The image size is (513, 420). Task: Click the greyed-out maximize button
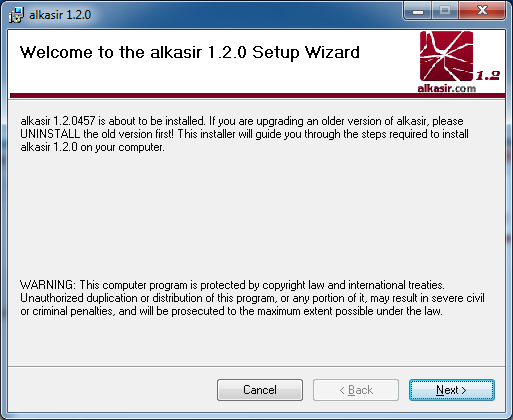point(445,11)
